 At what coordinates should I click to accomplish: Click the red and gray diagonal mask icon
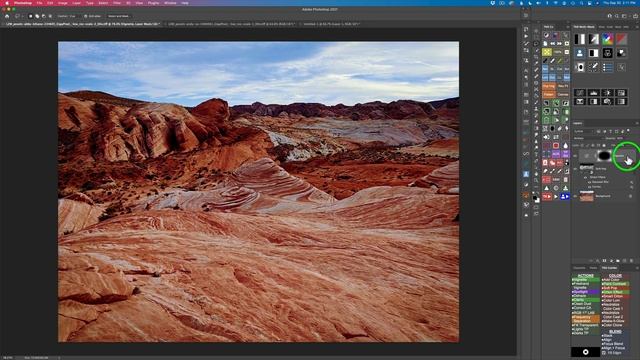pyautogui.click(x=621, y=39)
